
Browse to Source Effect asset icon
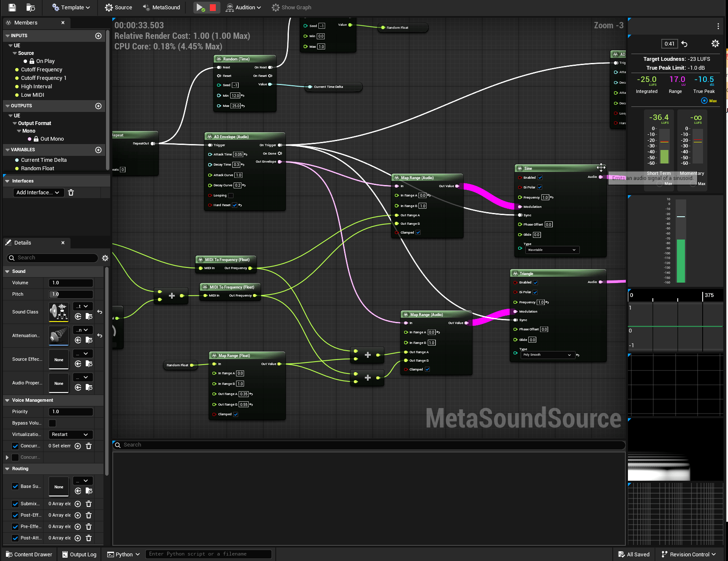pyautogui.click(x=89, y=364)
